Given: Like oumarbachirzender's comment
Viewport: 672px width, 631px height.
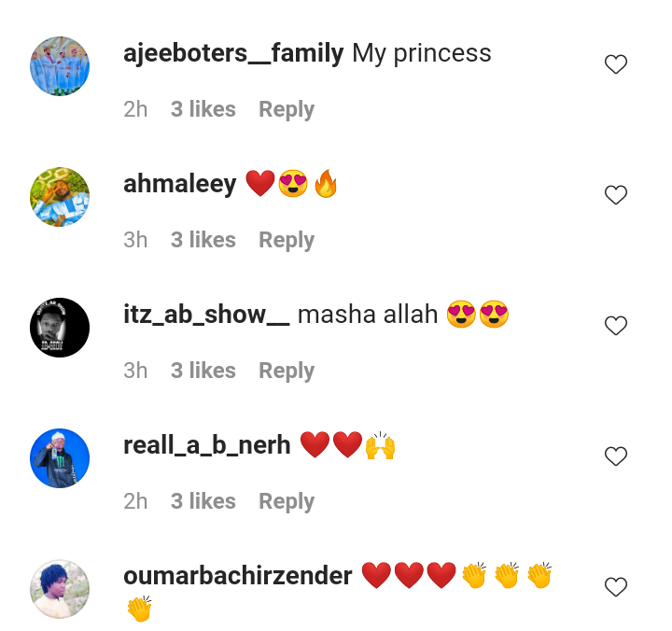Looking at the screenshot, I should coord(616,587).
